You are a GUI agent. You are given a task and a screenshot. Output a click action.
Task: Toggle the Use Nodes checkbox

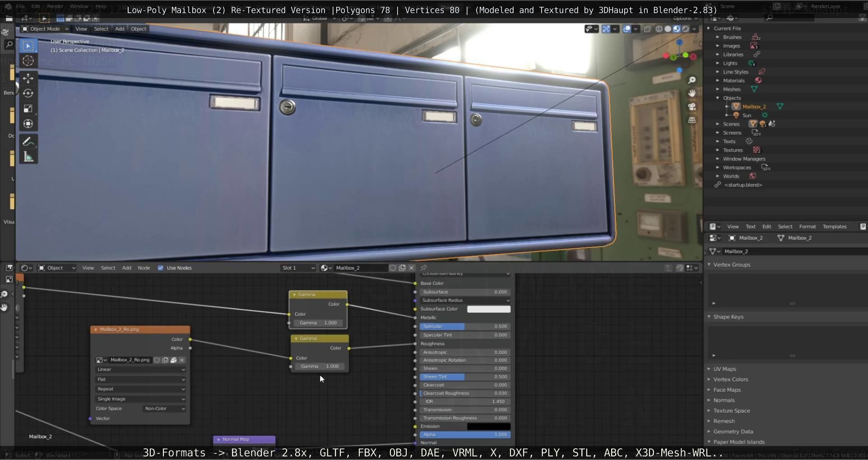160,268
